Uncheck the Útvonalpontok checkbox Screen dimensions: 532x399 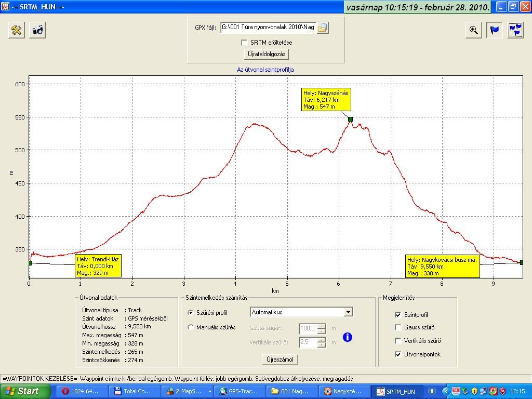pos(398,354)
